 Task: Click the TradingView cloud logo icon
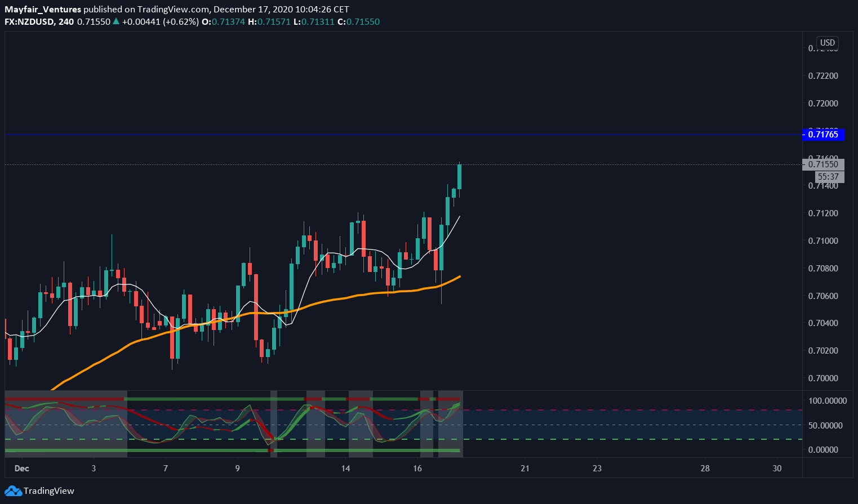click(14, 490)
